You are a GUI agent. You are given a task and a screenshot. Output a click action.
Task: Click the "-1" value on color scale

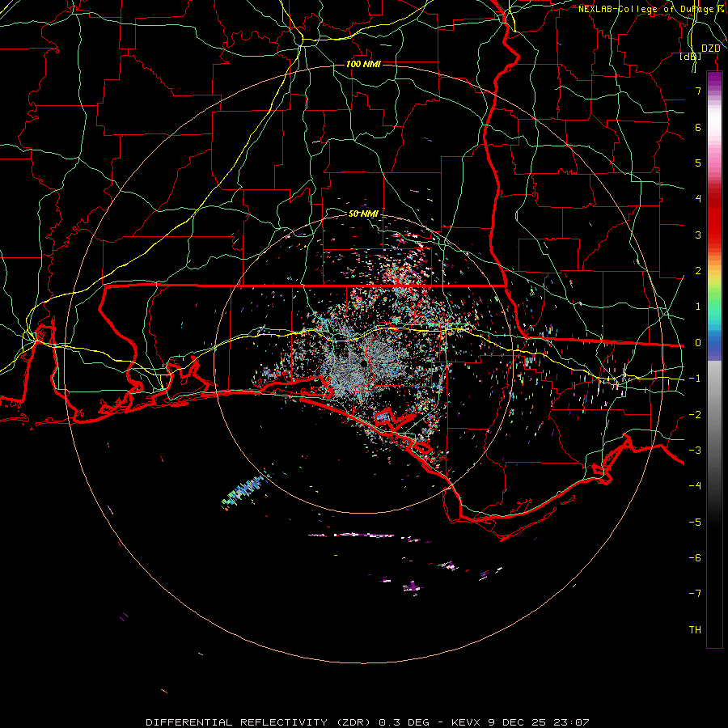pos(695,379)
